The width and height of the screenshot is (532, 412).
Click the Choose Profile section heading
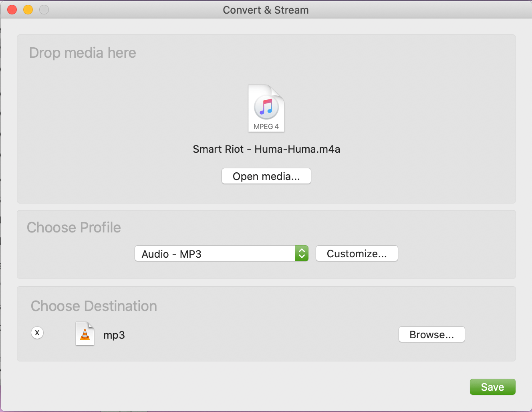coord(74,228)
